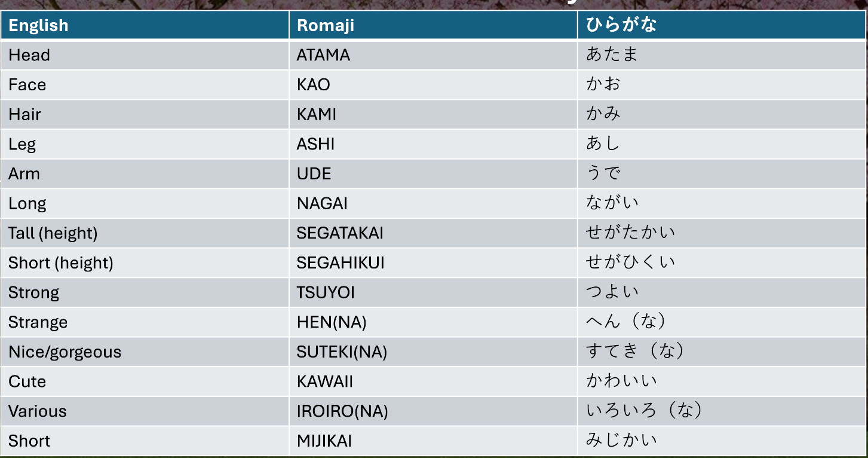Select the Head cell
This screenshot has height=458, width=868.
coord(29,55)
